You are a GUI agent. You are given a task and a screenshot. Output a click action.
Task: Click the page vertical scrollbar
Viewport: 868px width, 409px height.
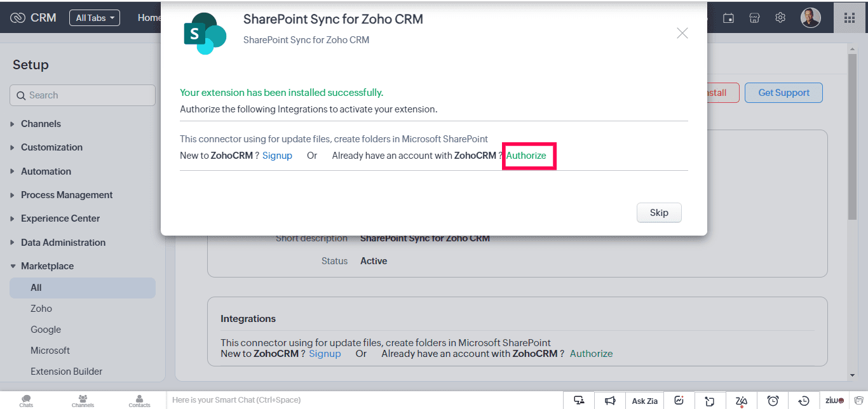[x=853, y=137]
